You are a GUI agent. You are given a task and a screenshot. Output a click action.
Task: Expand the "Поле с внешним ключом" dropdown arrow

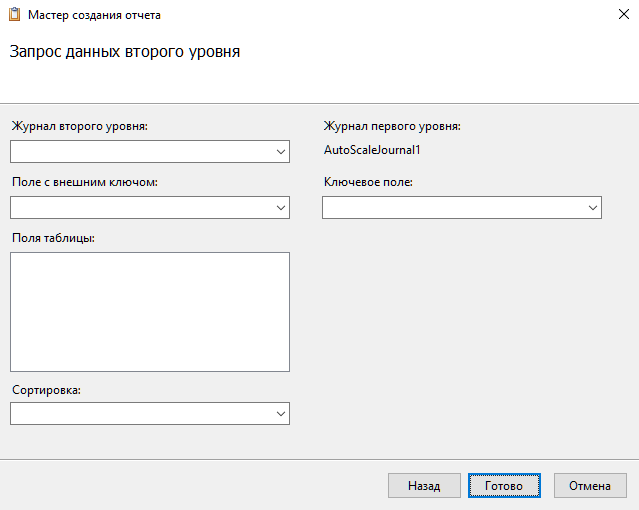point(279,208)
